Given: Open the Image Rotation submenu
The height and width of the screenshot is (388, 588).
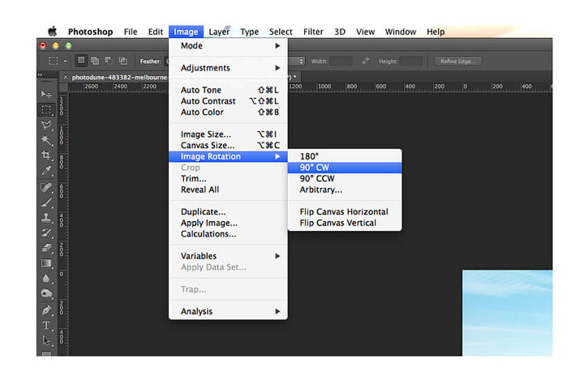Looking at the screenshot, I should (228, 156).
